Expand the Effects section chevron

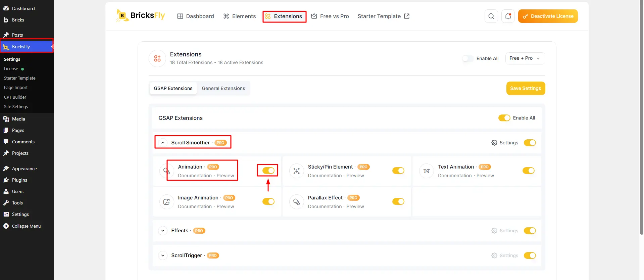point(163,231)
